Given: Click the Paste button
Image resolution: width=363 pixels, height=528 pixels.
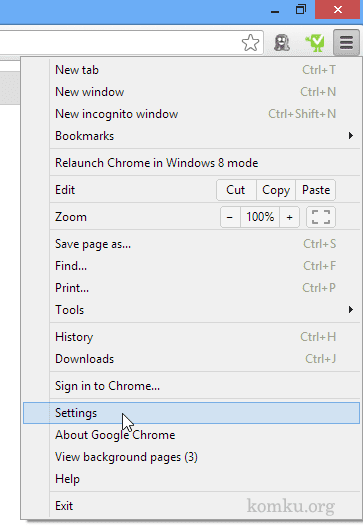Looking at the screenshot, I should [316, 190].
